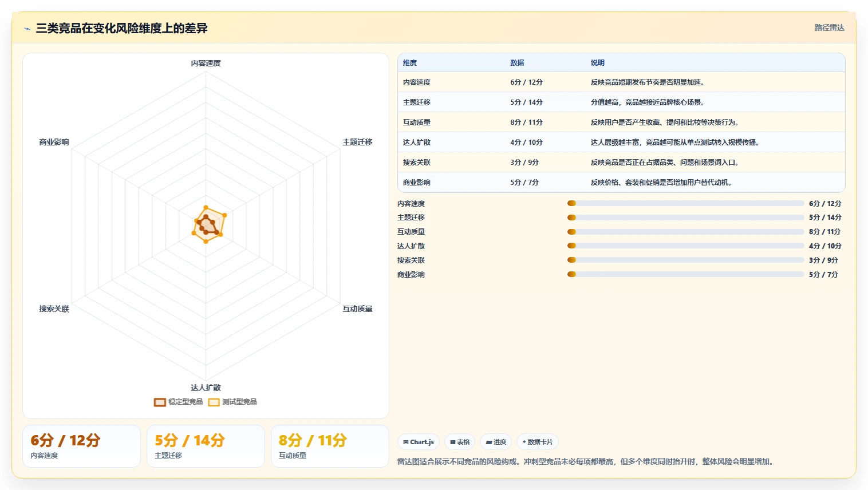The image size is (868, 490).
Task: Click progress value 3分 / 9分
Action: [823, 260]
